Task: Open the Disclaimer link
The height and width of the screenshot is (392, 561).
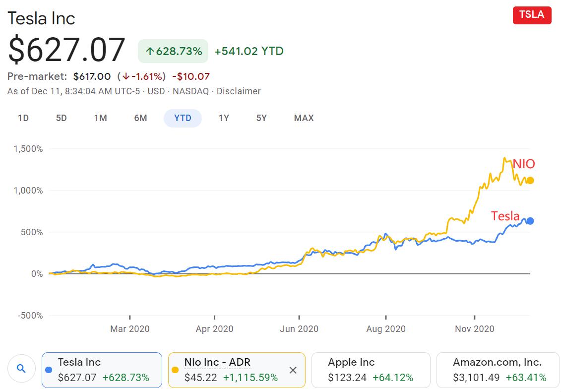Action: (x=239, y=91)
